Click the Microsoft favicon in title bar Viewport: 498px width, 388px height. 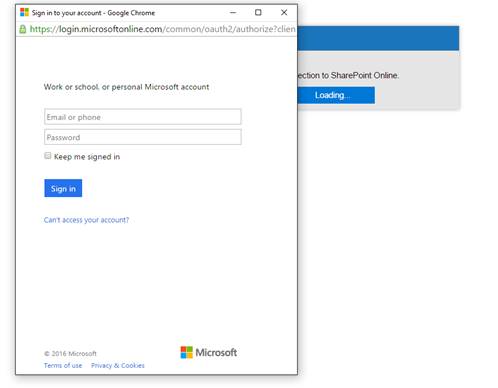coord(24,12)
